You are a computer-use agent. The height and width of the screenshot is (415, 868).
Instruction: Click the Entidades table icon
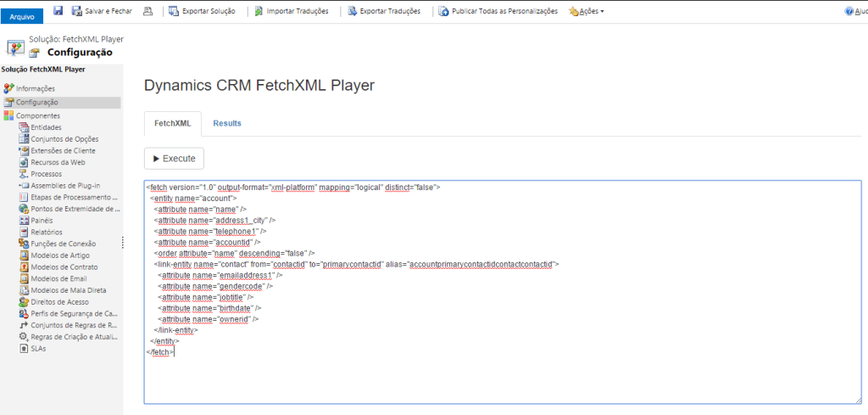[x=24, y=127]
